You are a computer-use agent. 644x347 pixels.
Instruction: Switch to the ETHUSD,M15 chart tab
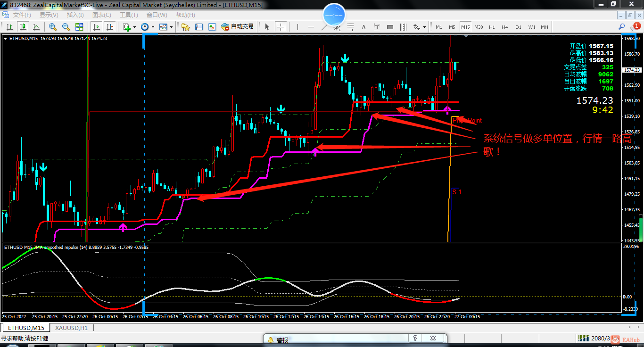pyautogui.click(x=26, y=328)
